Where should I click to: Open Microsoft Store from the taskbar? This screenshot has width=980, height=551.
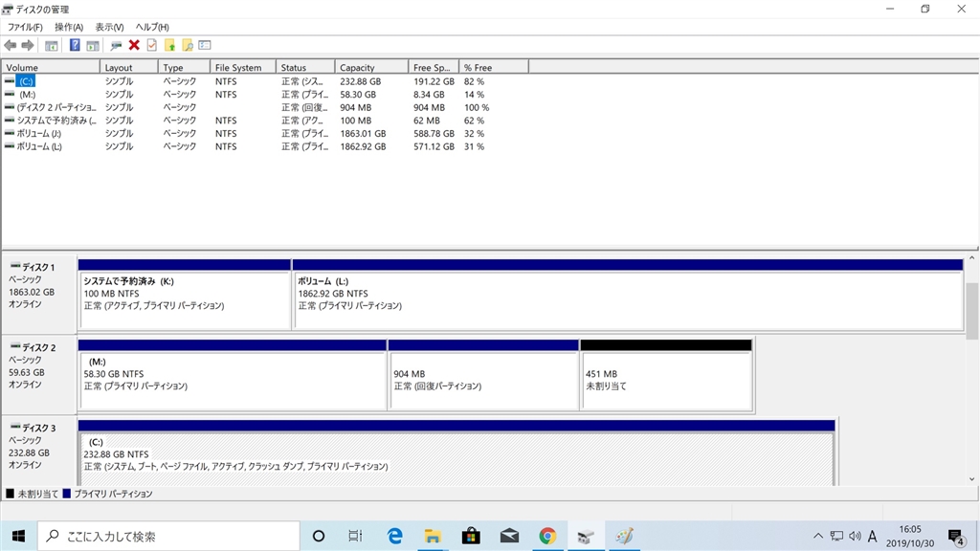(471, 536)
